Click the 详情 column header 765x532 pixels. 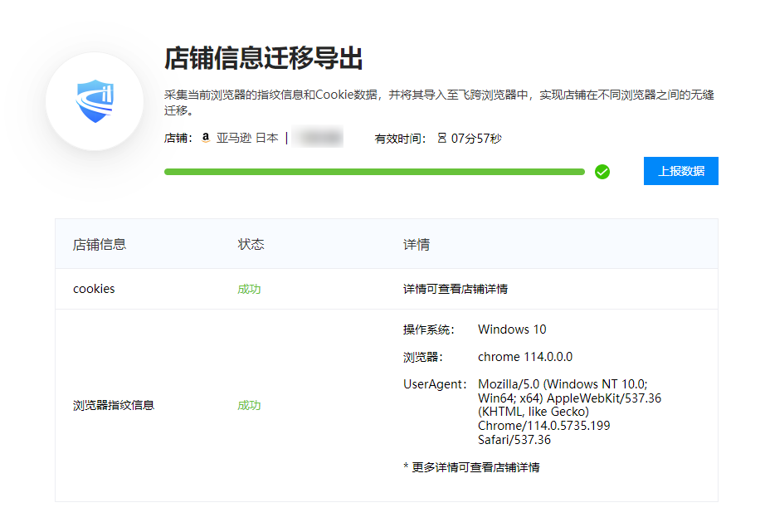416,245
